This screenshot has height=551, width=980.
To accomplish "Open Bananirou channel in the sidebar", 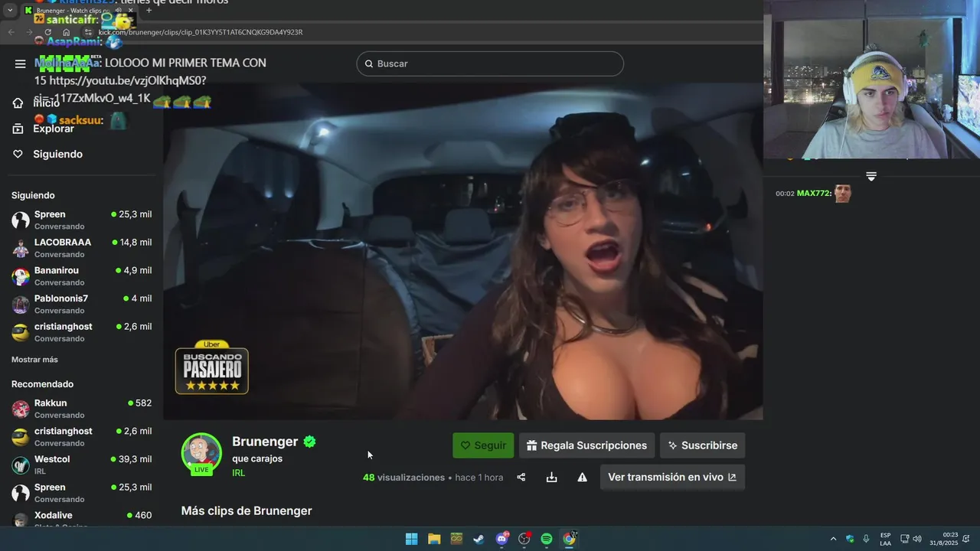I will (x=81, y=276).
